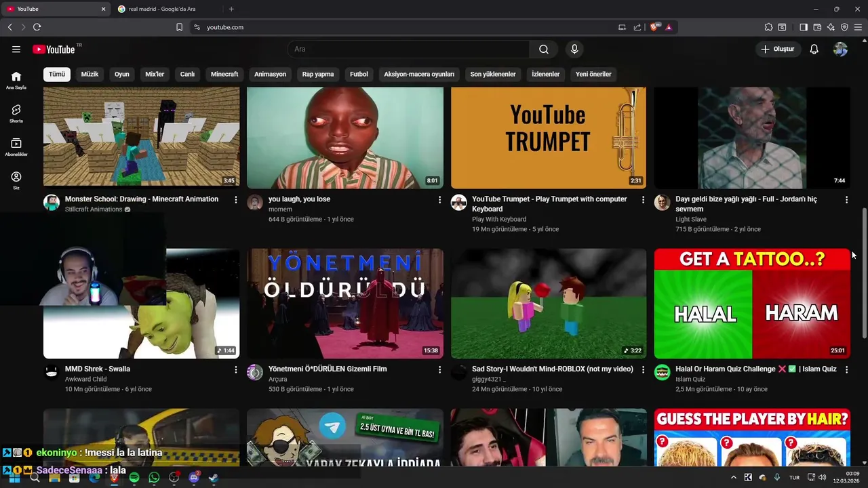The image size is (868, 488).
Task: Open the Siz sidebar section
Action: coord(16,180)
